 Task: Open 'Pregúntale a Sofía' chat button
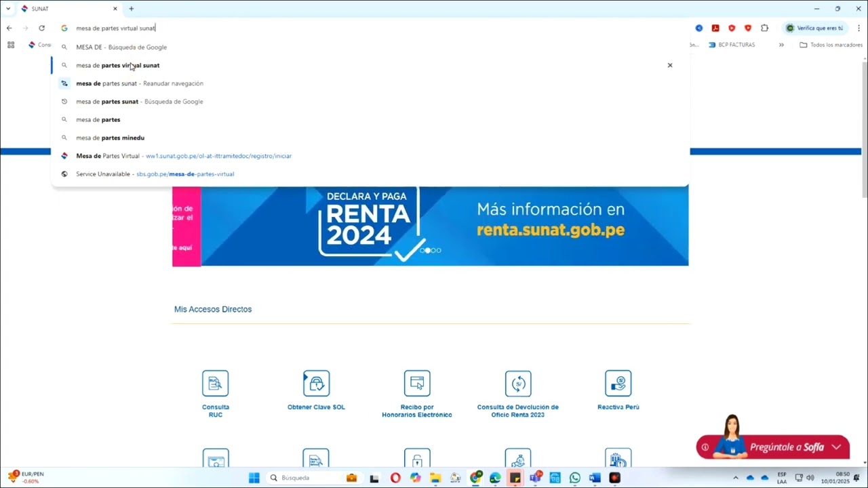(773, 447)
